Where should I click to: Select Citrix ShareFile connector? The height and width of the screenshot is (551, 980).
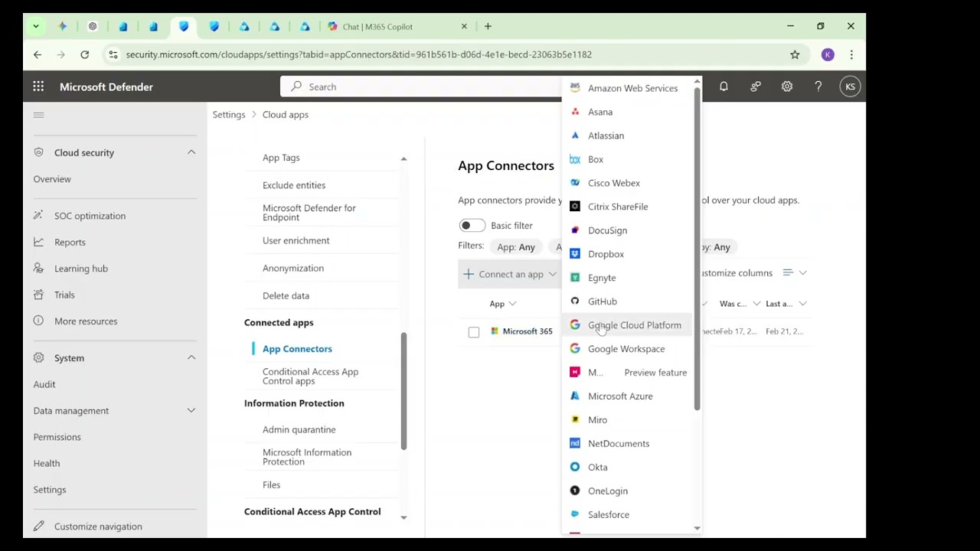626,207
